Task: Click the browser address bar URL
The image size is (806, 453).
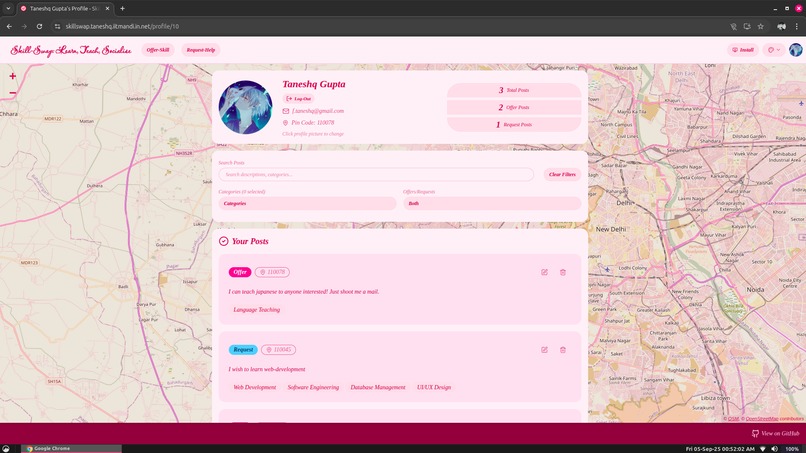Action: 122,26
